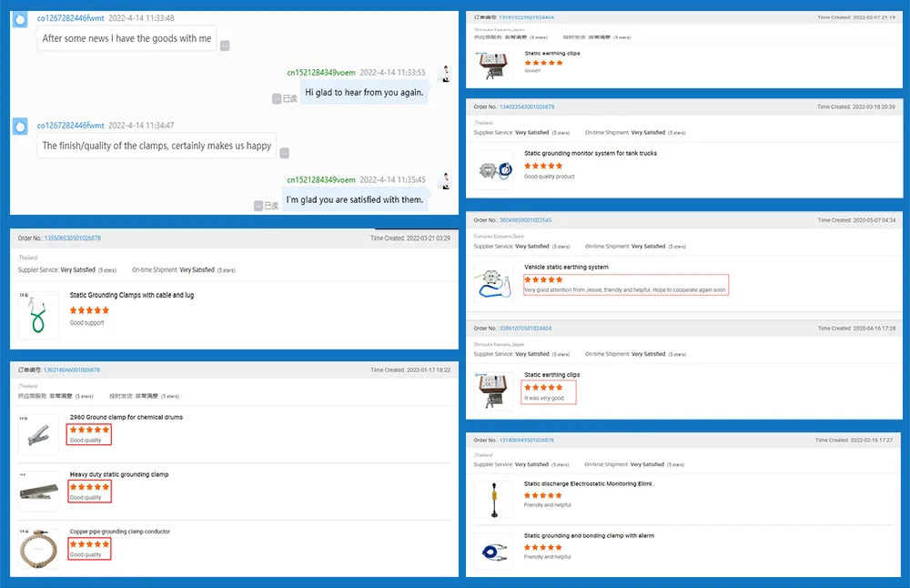Open order number 131806943501026878
This screenshot has height=588, width=910.
coord(526,440)
